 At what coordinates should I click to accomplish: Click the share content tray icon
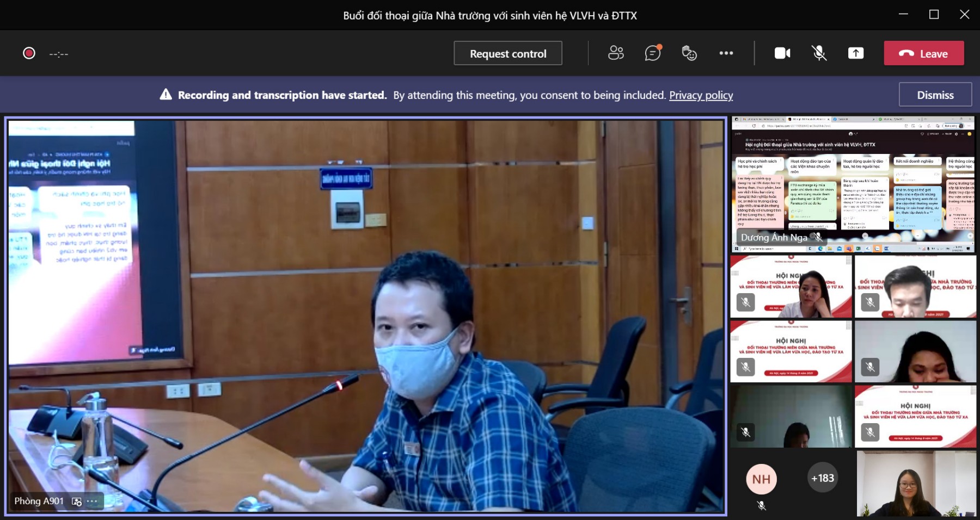(855, 53)
